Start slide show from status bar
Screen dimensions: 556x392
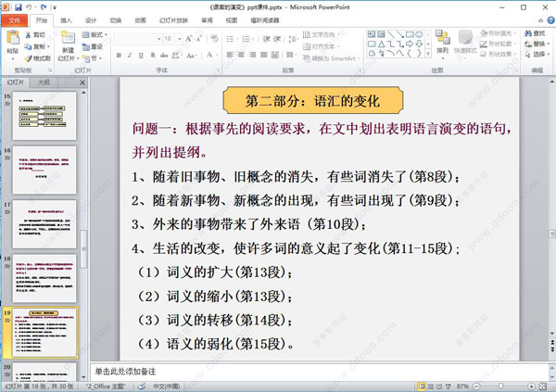coord(448,386)
